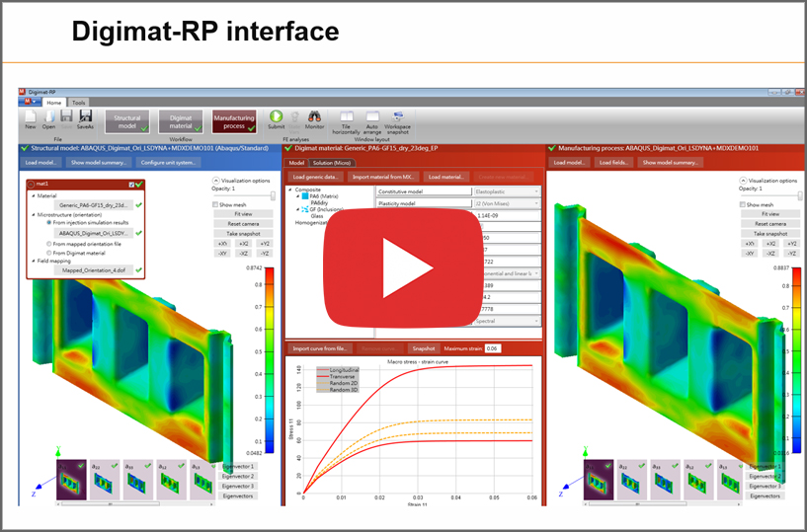This screenshot has width=807, height=532.
Task: Click the green Submit analysis icon
Action: [x=276, y=116]
